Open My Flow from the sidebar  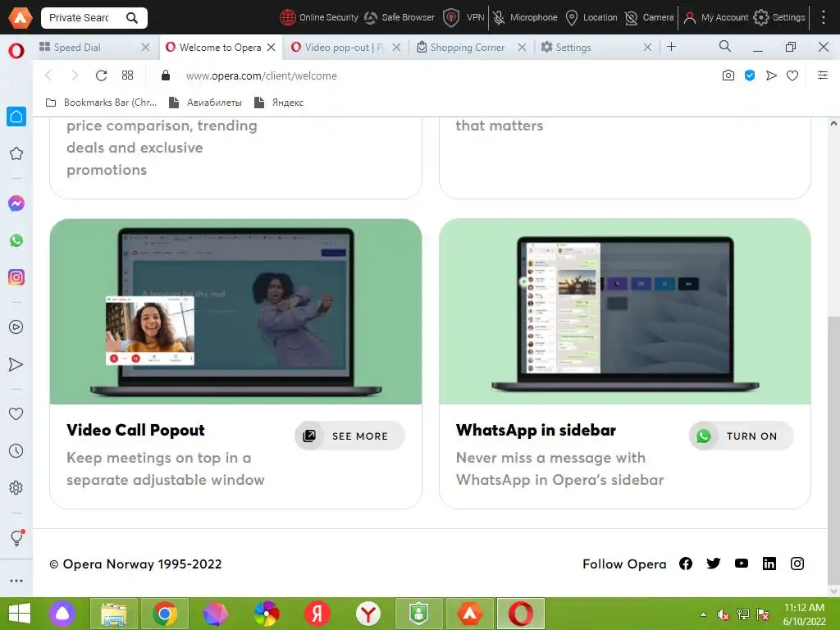point(16,364)
